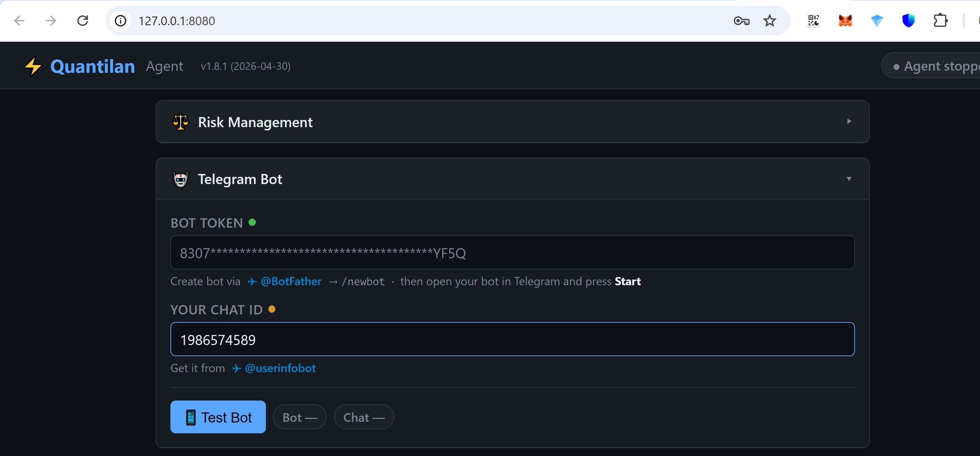Click the green status dot beside BOT TOKEN
This screenshot has width=980, height=456.
[x=252, y=222]
